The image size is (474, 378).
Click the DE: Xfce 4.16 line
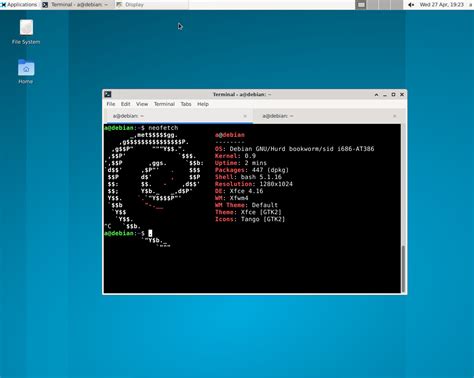[239, 191]
